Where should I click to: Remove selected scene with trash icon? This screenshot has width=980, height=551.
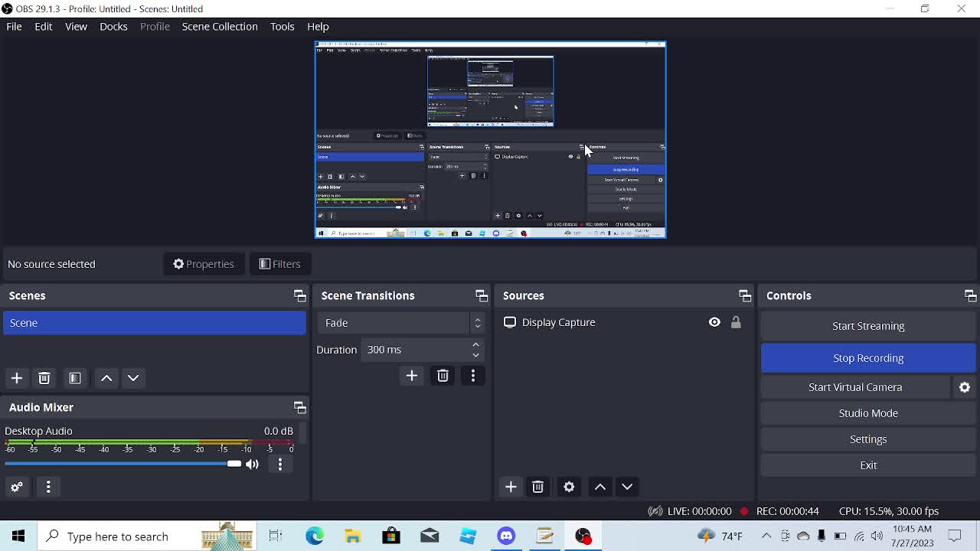point(44,378)
